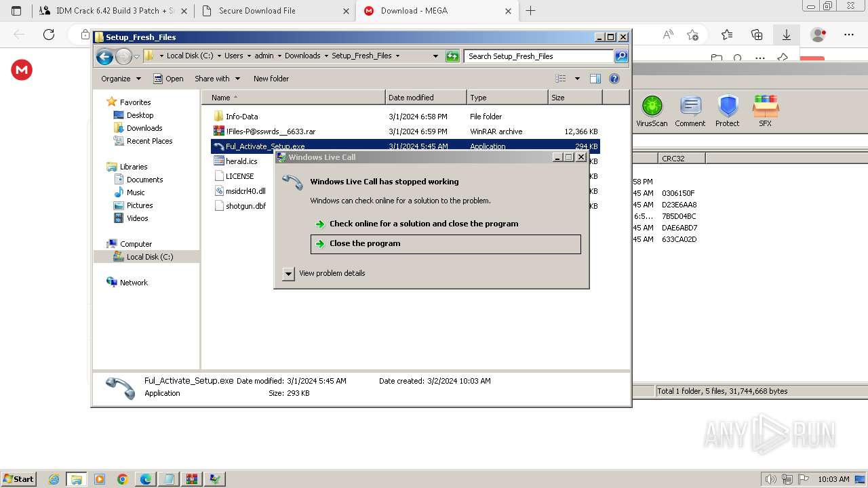Screen dimensions: 868x488
Task: Click Explorer Forward navigation button
Action: 123,56
